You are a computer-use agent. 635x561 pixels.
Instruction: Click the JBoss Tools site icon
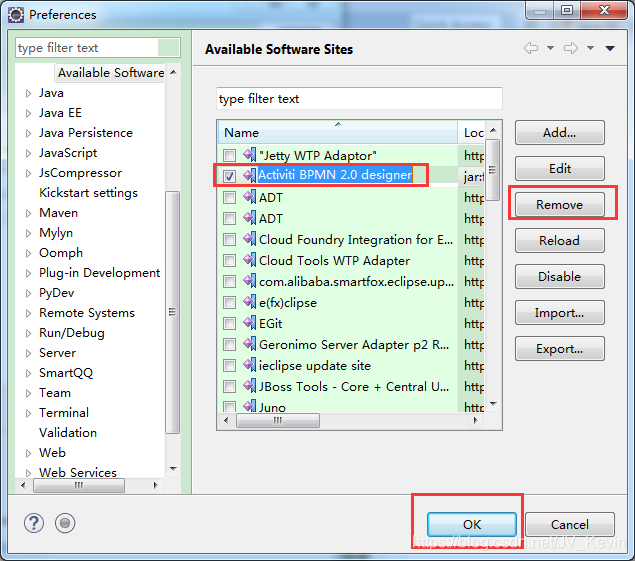click(249, 386)
